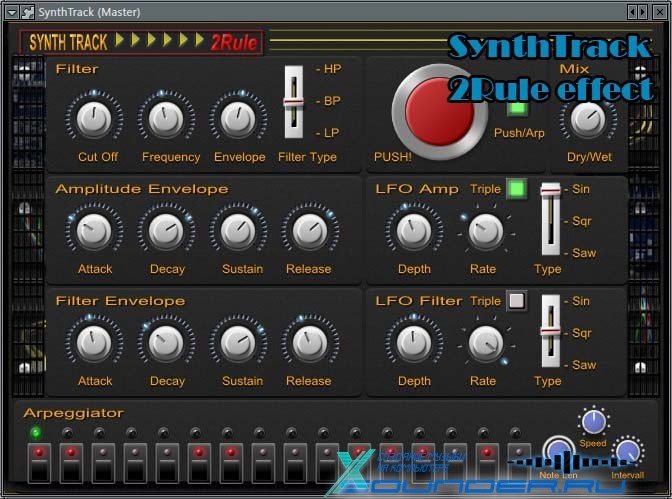Click LFO Filter Type slider handle
The image size is (672, 499).
pos(550,332)
